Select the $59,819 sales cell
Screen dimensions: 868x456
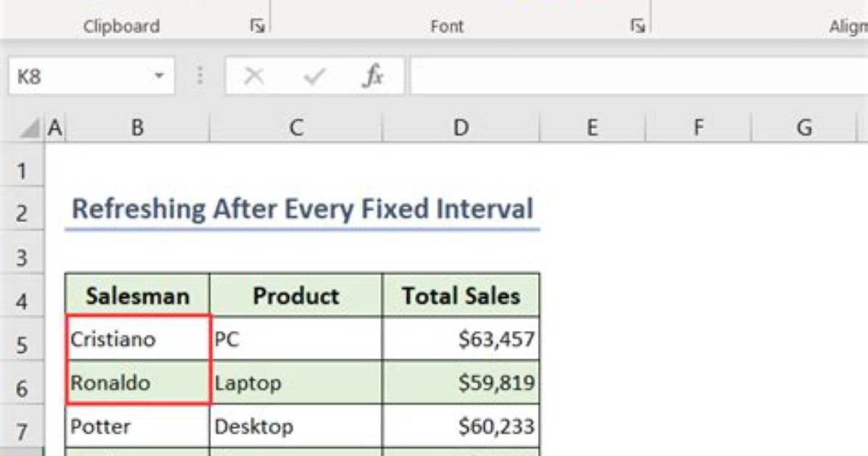coord(461,383)
